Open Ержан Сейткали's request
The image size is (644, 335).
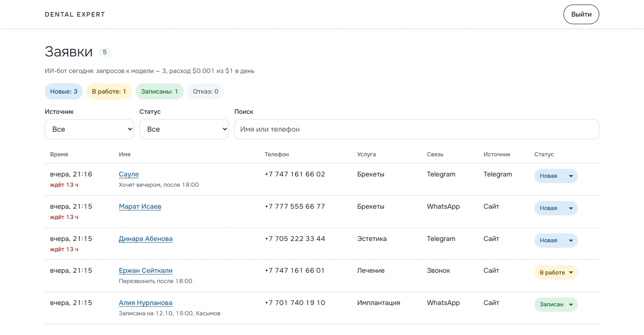coord(146,271)
